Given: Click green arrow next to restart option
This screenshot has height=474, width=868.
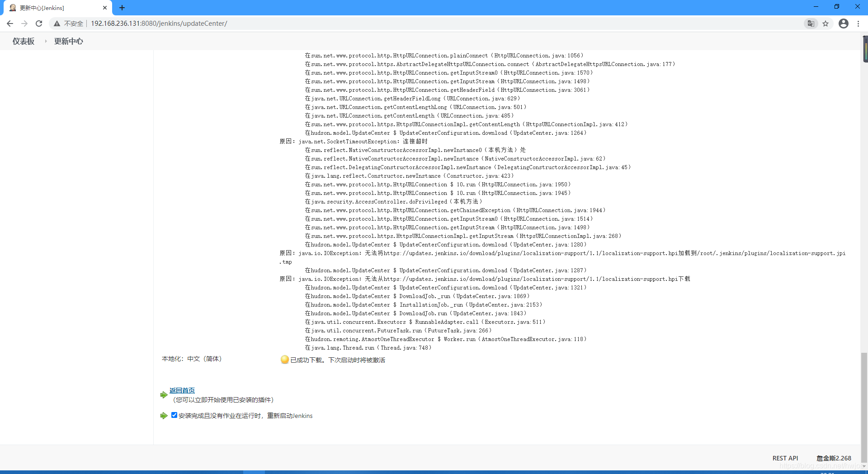Looking at the screenshot, I should click(x=164, y=416).
